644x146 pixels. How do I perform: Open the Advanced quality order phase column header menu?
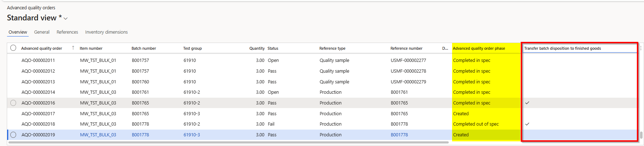point(479,48)
